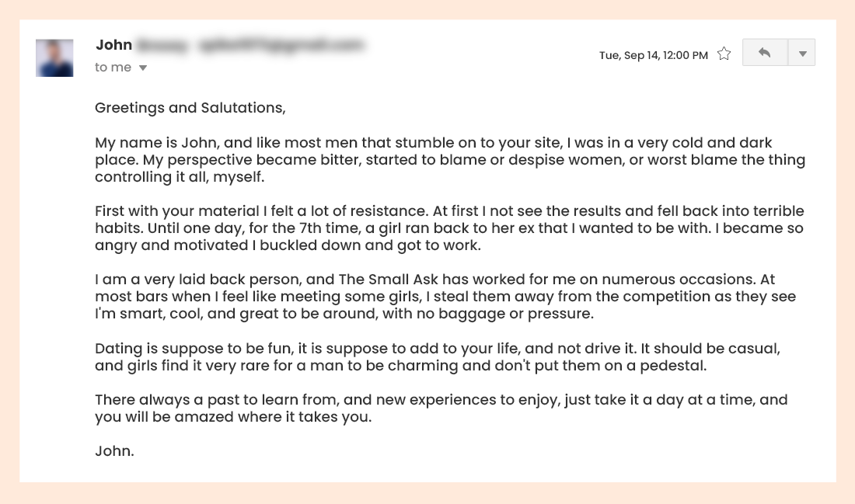Click the "Greetings and Salutations" opening line
Viewport: 855px width, 504px height.
pos(190,108)
